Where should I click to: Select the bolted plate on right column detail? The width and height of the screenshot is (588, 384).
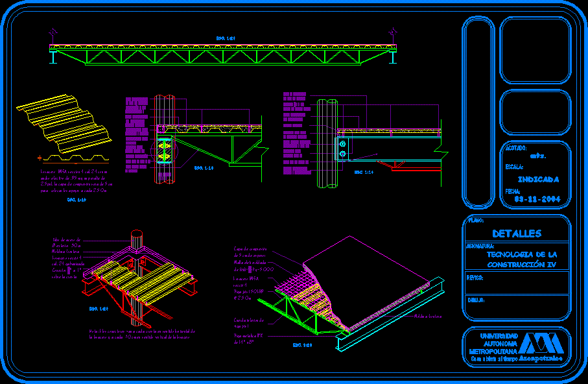pyautogui.click(x=342, y=148)
